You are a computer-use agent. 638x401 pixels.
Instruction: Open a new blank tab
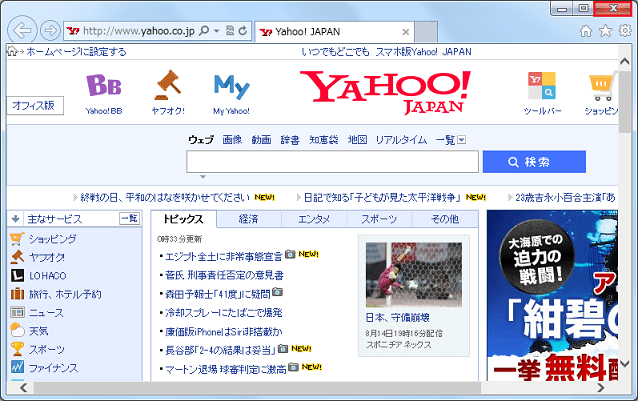pos(426,32)
